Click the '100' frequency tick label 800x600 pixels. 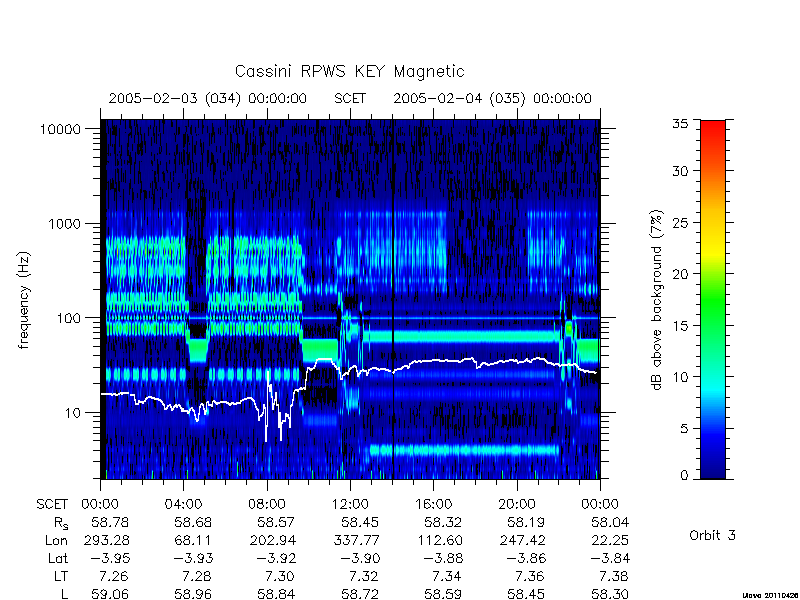[69, 318]
